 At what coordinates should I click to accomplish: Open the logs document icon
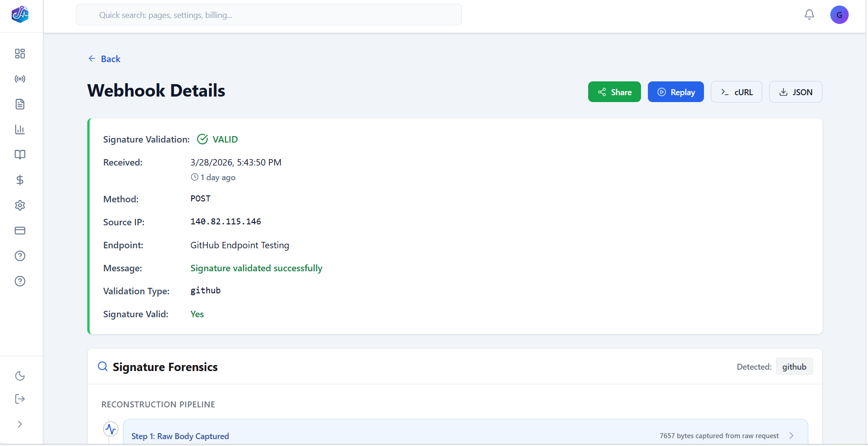20,104
